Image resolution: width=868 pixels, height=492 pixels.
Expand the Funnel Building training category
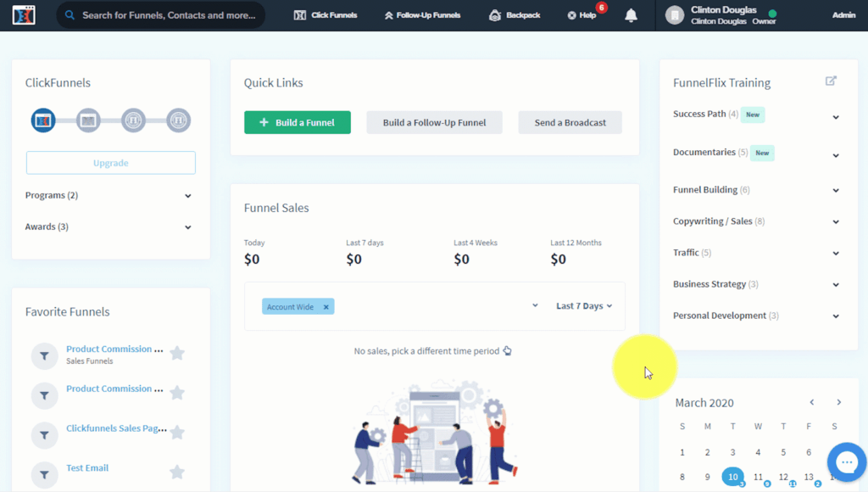[835, 191]
